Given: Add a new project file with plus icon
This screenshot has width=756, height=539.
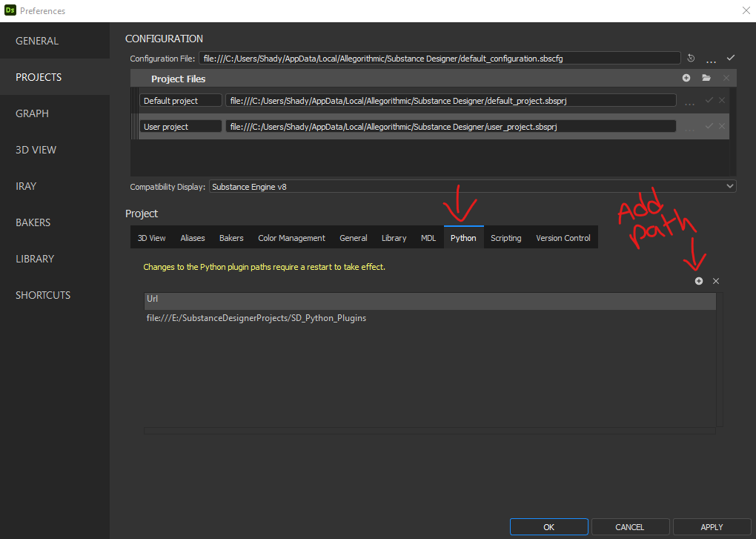Looking at the screenshot, I should click(686, 78).
